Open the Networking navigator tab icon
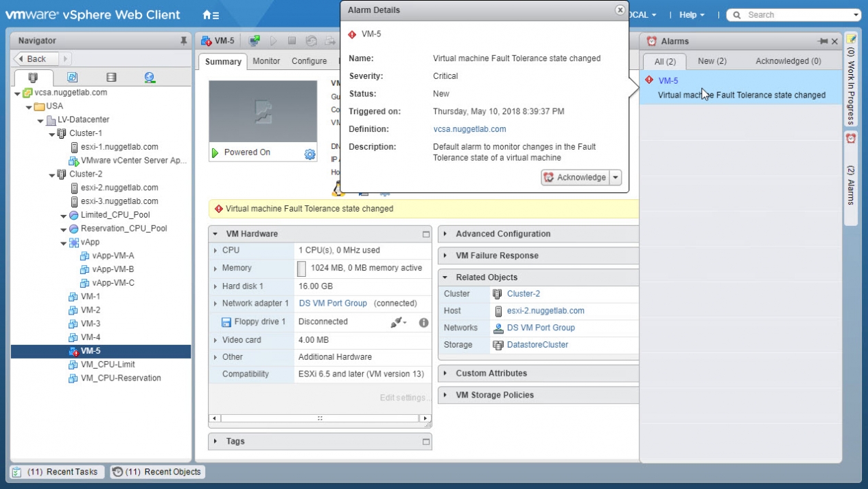 point(150,78)
